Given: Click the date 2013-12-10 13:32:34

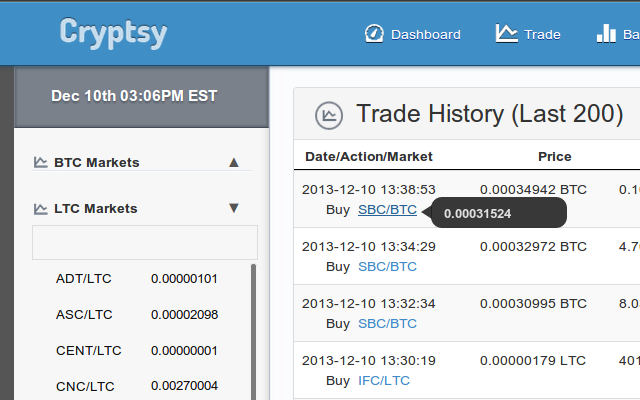Looking at the screenshot, I should [x=369, y=304].
